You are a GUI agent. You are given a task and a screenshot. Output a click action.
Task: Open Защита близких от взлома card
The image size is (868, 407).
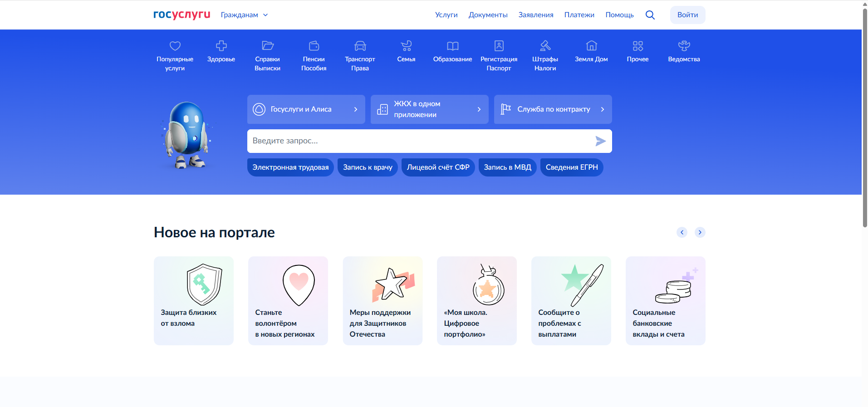194,301
